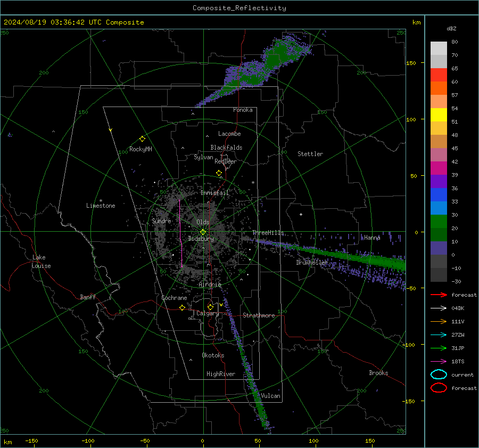Click the dBZ legend heading
479x448 pixels.
[x=451, y=28]
